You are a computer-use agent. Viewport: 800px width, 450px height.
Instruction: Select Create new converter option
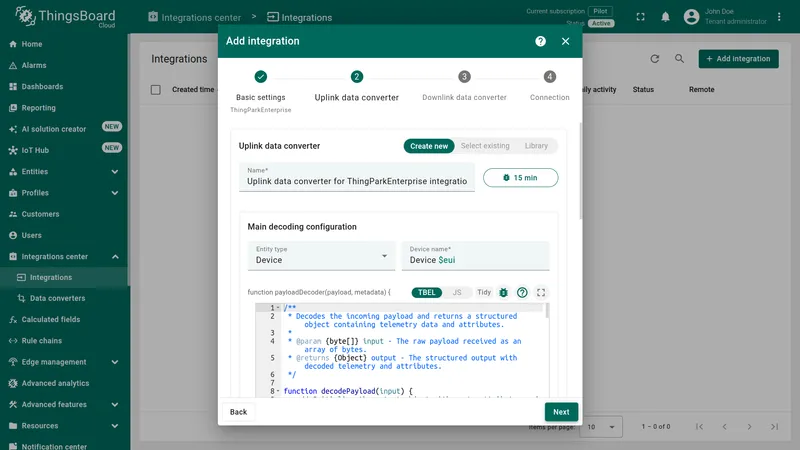(x=429, y=146)
